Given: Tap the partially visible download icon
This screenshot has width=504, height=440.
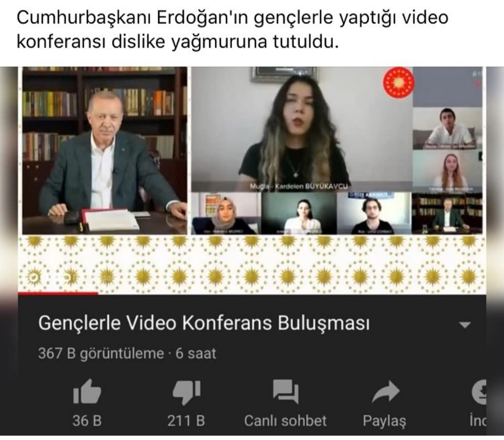Looking at the screenshot, I should click(x=479, y=391).
